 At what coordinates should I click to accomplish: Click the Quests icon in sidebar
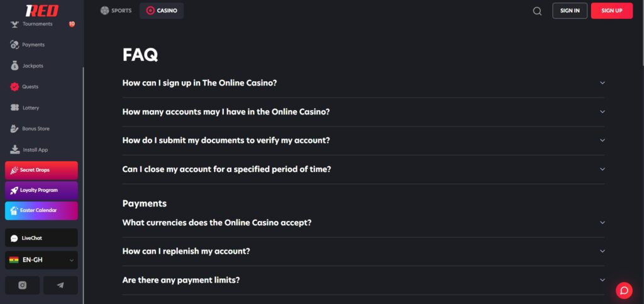(15, 87)
